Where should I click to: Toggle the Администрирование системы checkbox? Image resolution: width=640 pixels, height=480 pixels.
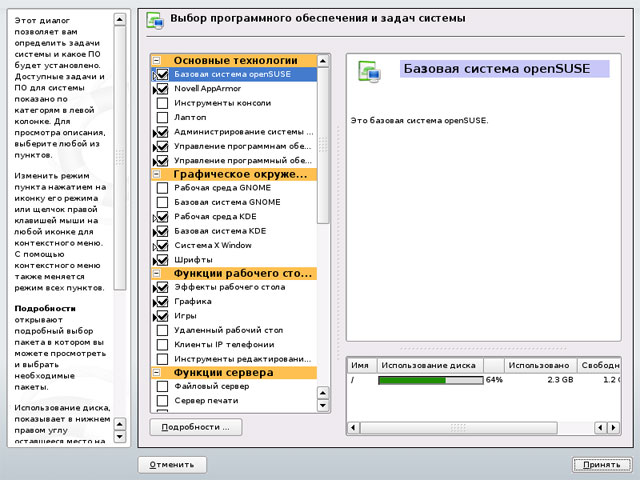pyautogui.click(x=162, y=132)
